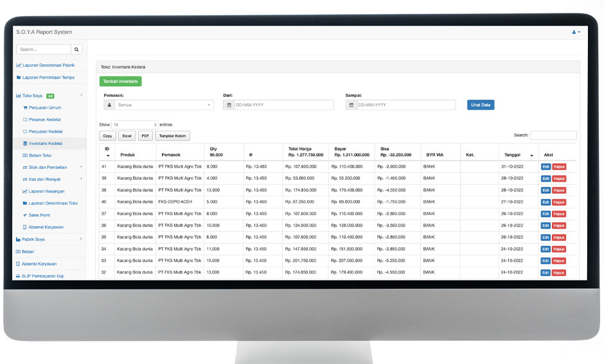Click the Pabrik Soya factory icon
Image resolution: width=604 pixels, height=364 pixels.
[x=18, y=239]
